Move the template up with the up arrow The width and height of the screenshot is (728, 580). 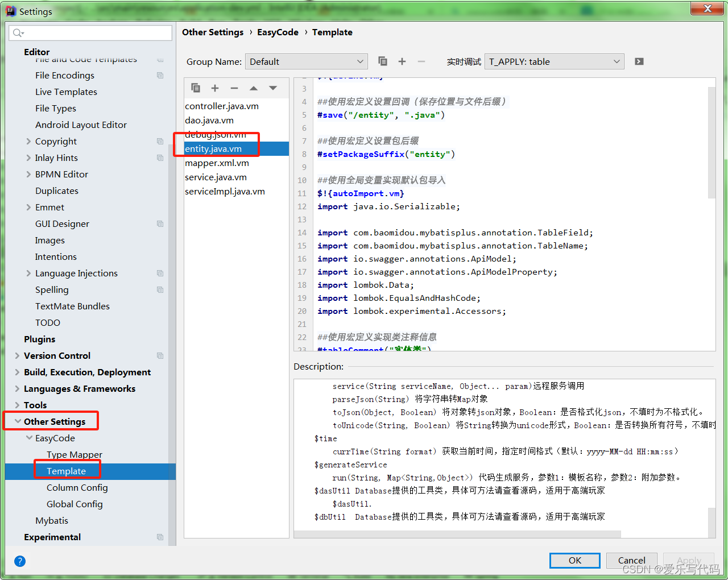click(254, 88)
